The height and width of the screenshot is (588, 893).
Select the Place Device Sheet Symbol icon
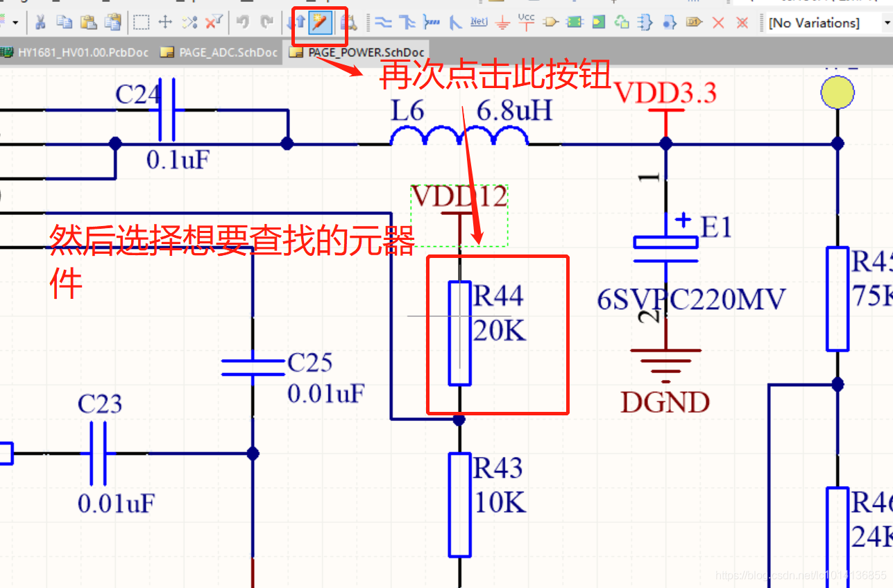(x=622, y=22)
